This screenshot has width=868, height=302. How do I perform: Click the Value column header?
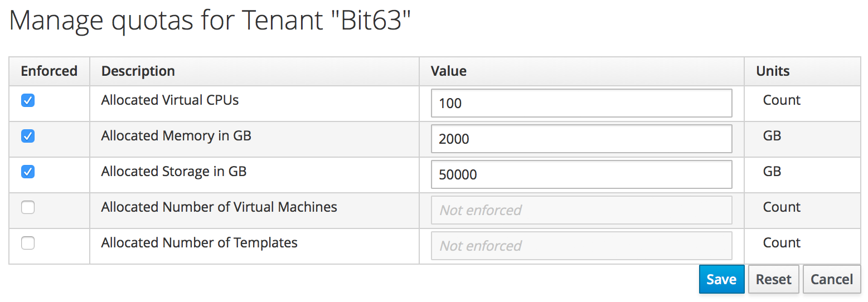coord(449,71)
